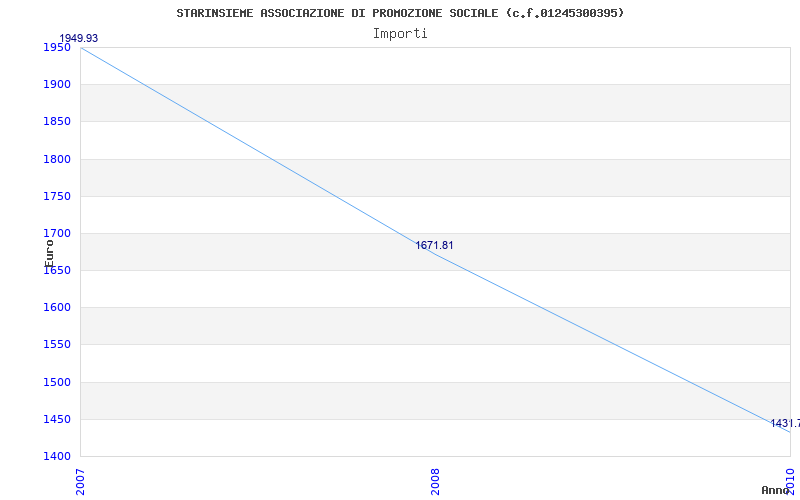Click the Euro y-axis title

tap(49, 253)
